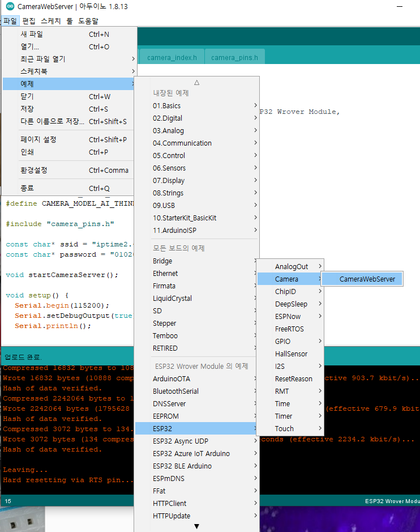Viewport: 420px width, 532px height.
Task: Open the 툴 menu
Action: (70, 21)
